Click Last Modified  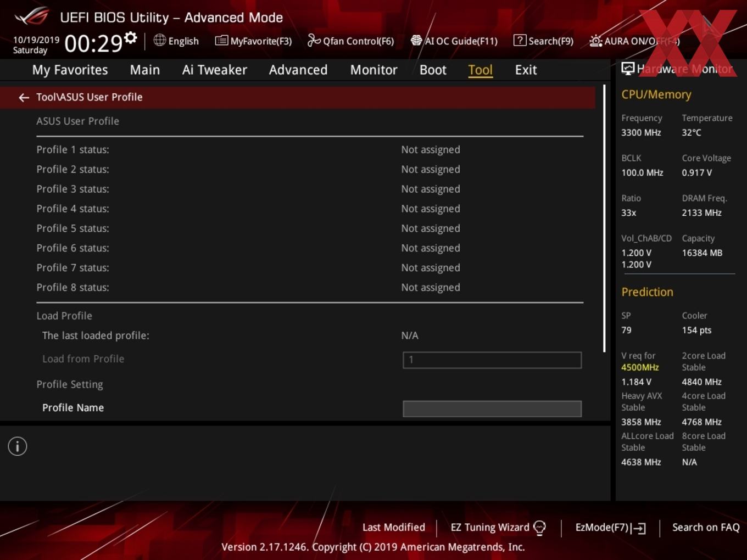394,527
